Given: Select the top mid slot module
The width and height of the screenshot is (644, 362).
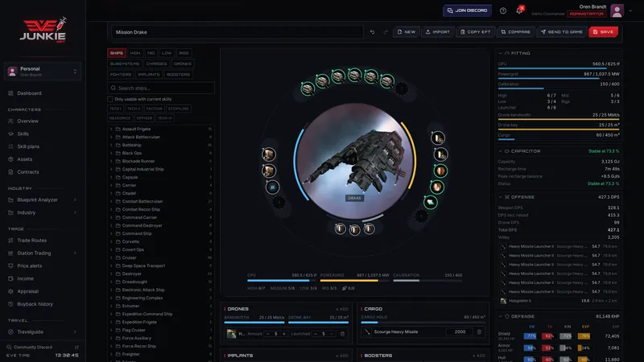Looking at the screenshot, I should tap(438, 138).
